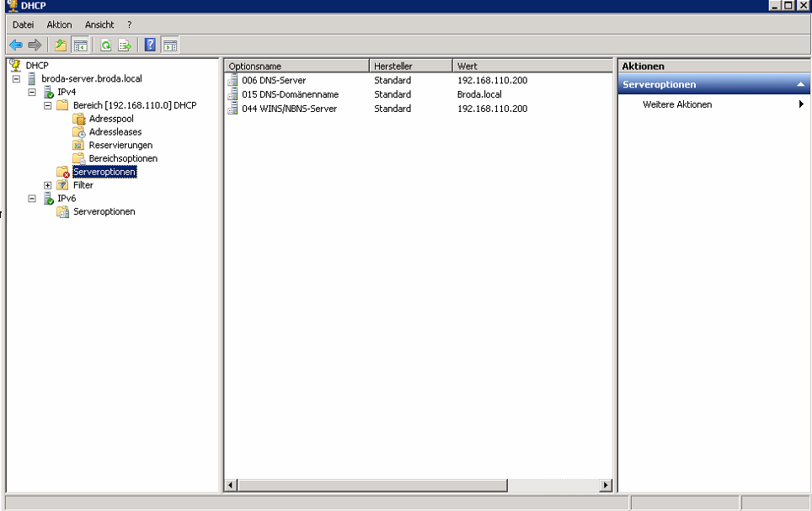This screenshot has width=812, height=511.
Task: Sort by Optionsname column header
Action: point(296,66)
